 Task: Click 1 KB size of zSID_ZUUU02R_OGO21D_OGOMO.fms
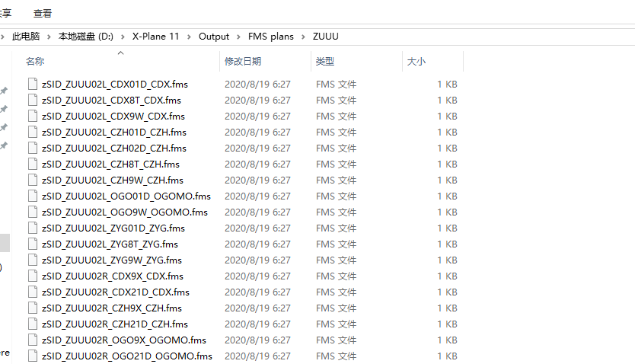click(447, 356)
